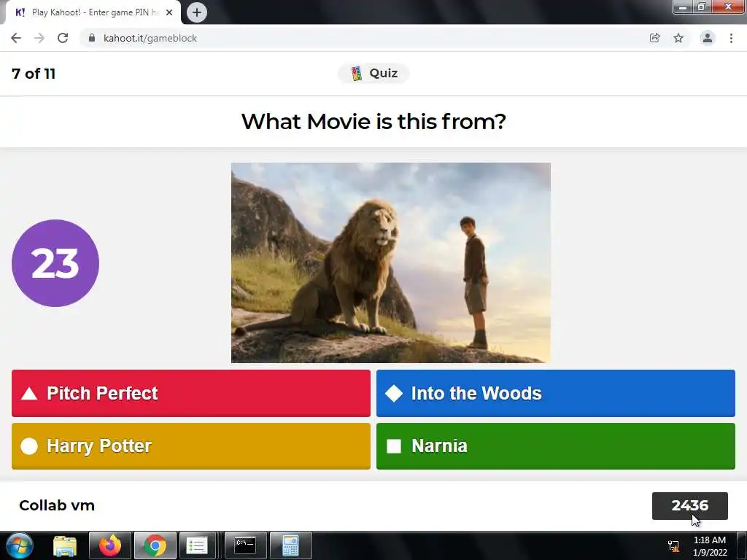Image resolution: width=747 pixels, height=560 pixels.
Task: Select the Play Kahoot browser tab
Action: tap(93, 12)
